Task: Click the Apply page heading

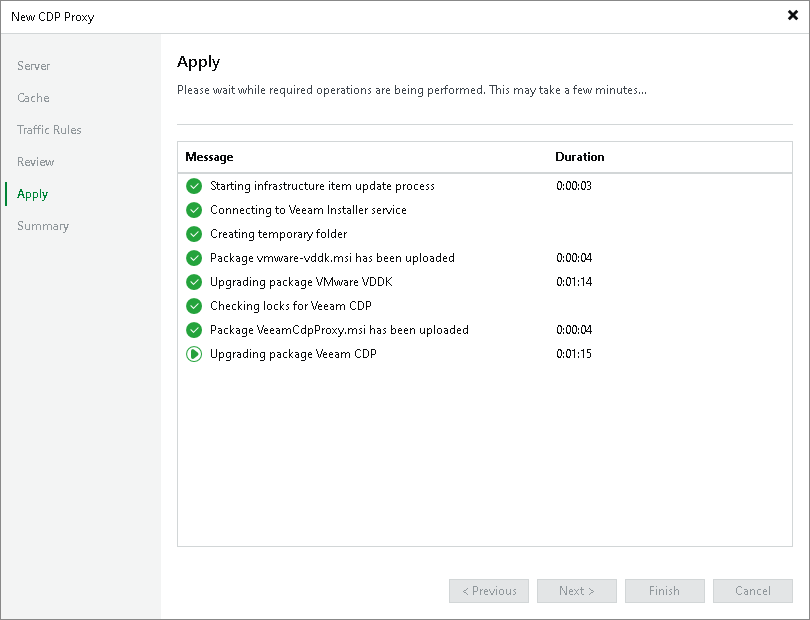Action: pyautogui.click(x=198, y=63)
